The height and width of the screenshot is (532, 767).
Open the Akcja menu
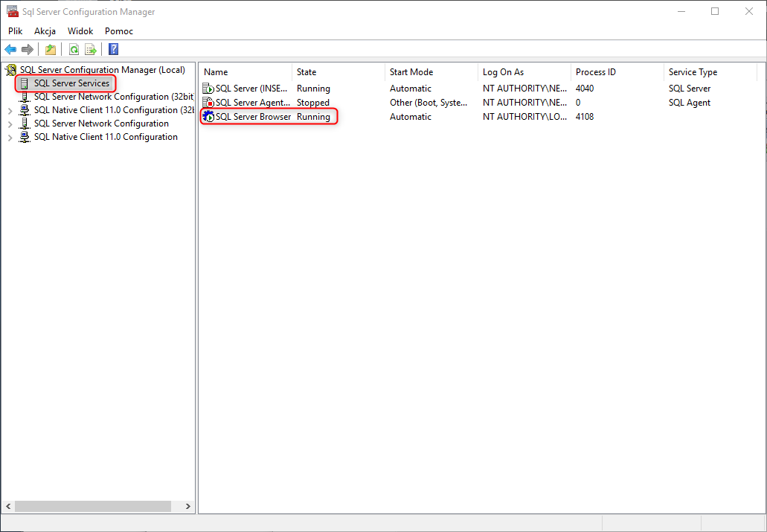click(45, 31)
